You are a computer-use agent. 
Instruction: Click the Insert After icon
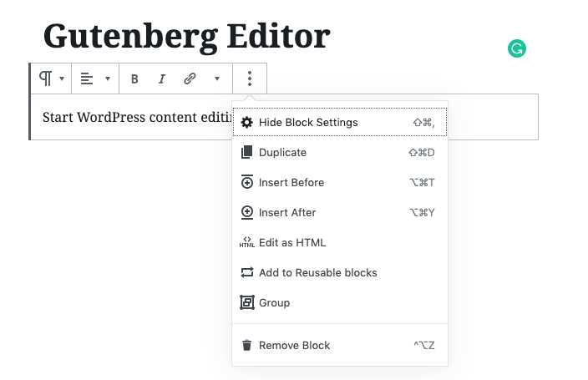(246, 212)
